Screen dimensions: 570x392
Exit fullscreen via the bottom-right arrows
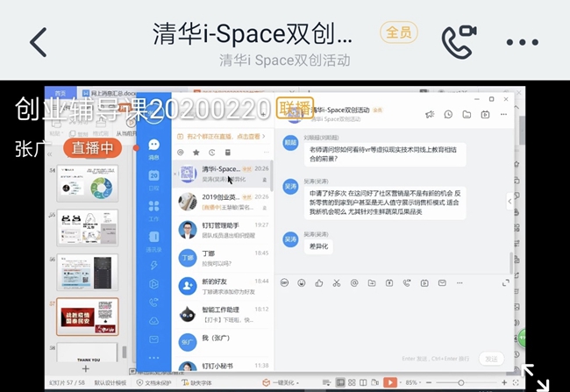(x=535, y=377)
